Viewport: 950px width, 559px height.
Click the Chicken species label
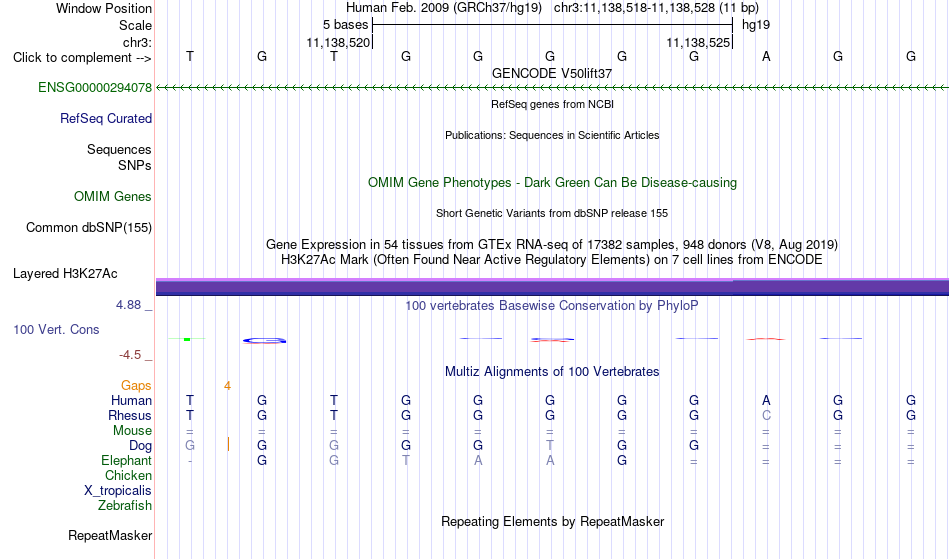[128, 475]
